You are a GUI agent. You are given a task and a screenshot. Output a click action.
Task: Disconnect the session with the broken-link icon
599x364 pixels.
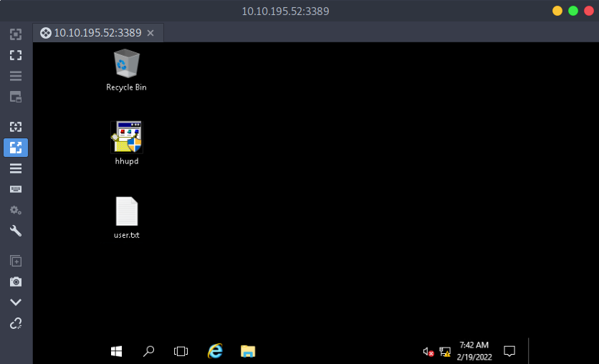tap(16, 323)
